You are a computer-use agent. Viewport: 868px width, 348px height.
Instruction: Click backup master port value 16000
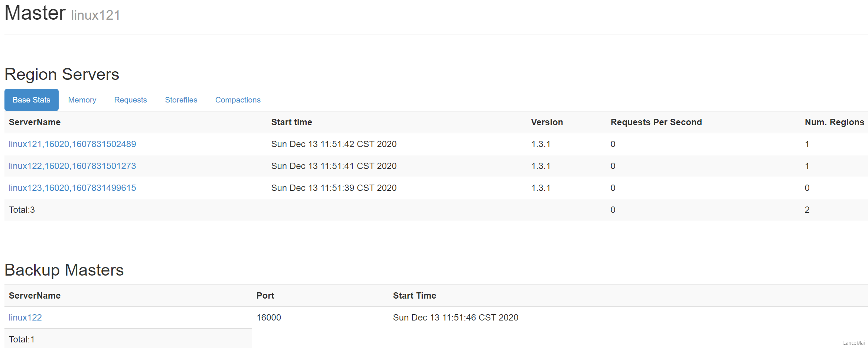pos(269,318)
